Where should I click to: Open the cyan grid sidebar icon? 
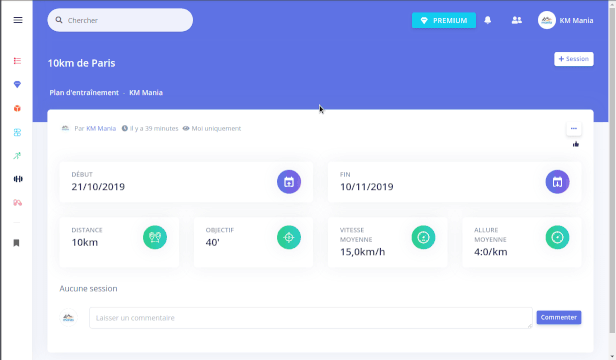pos(17,132)
